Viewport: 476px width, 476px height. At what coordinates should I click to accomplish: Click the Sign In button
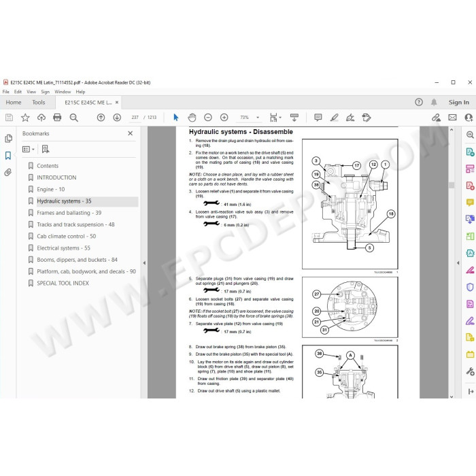[x=459, y=103]
